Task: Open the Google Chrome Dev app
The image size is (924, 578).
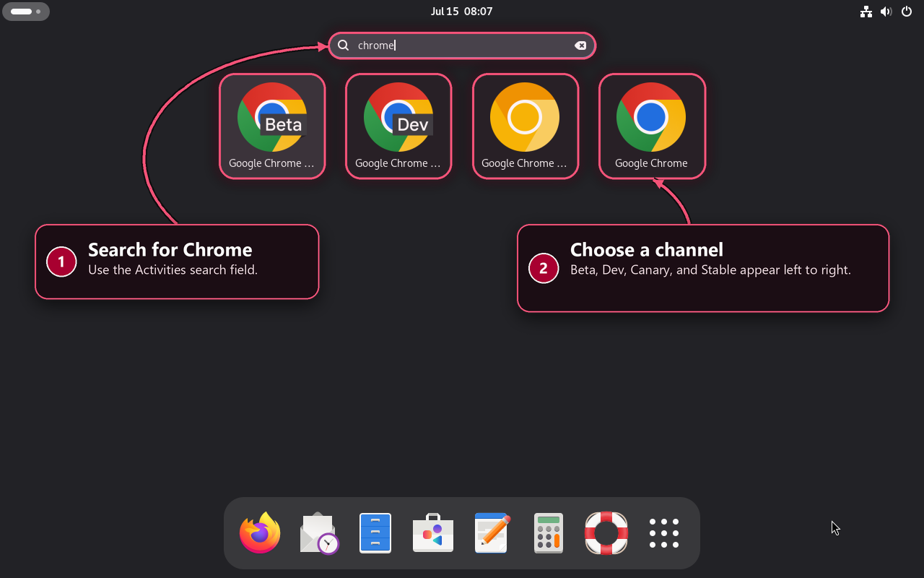Action: pyautogui.click(x=398, y=126)
